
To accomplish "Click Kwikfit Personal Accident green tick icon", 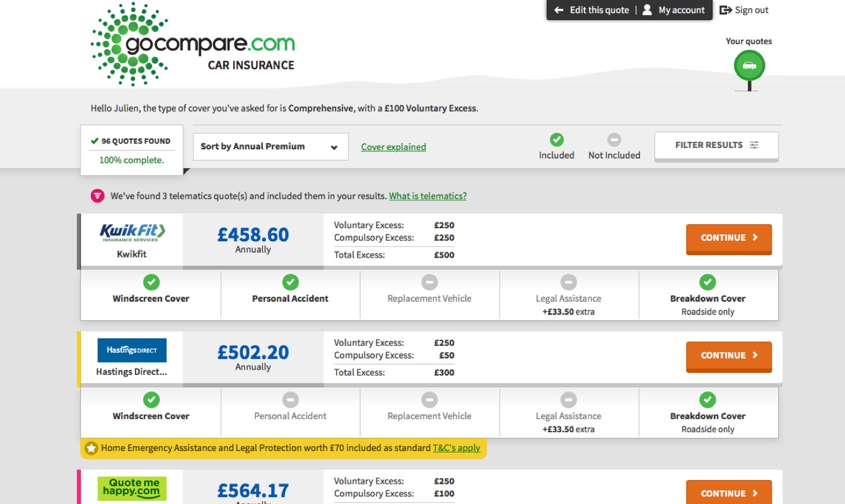I will tap(290, 282).
